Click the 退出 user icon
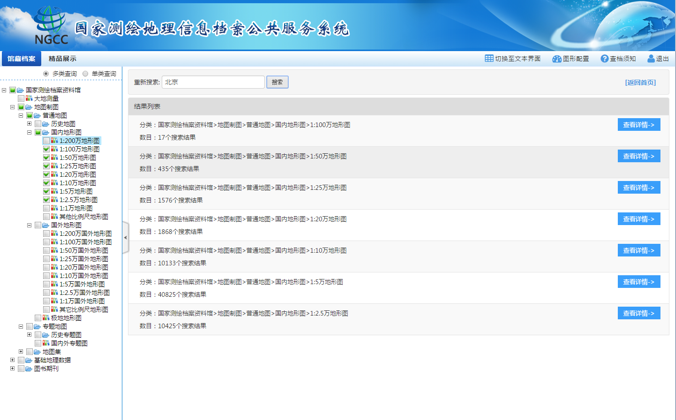676x420 pixels. coord(651,59)
